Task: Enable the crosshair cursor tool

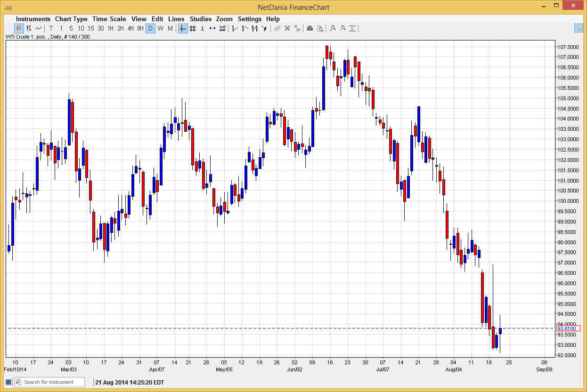Action: coord(182,28)
